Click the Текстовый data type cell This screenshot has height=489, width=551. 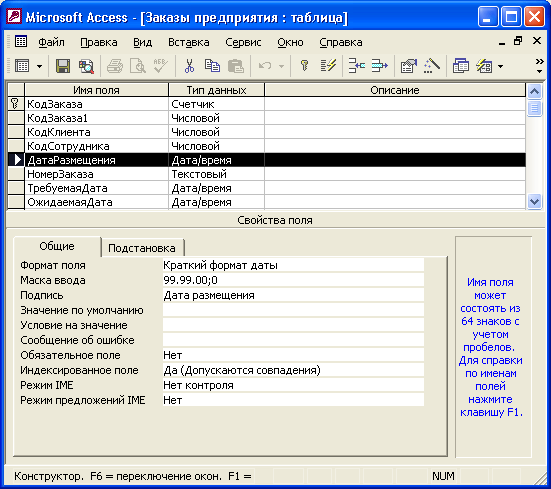tap(216, 174)
